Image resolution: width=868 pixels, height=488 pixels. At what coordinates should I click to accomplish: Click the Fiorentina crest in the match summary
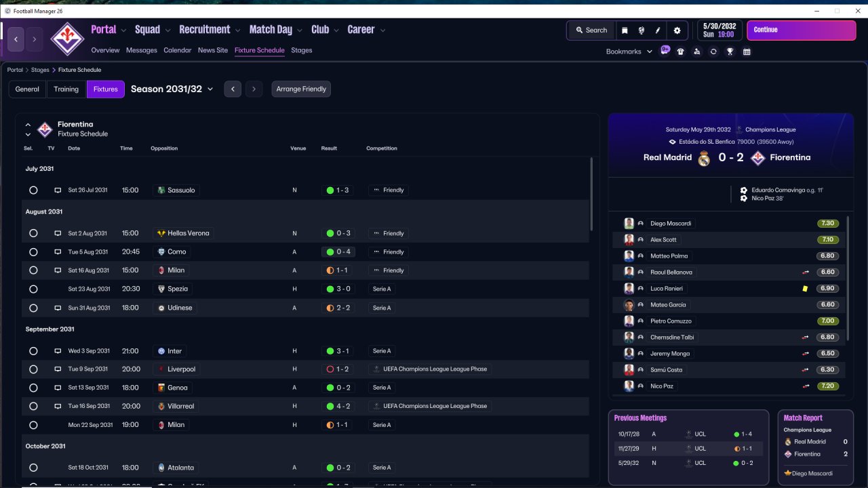[758, 158]
